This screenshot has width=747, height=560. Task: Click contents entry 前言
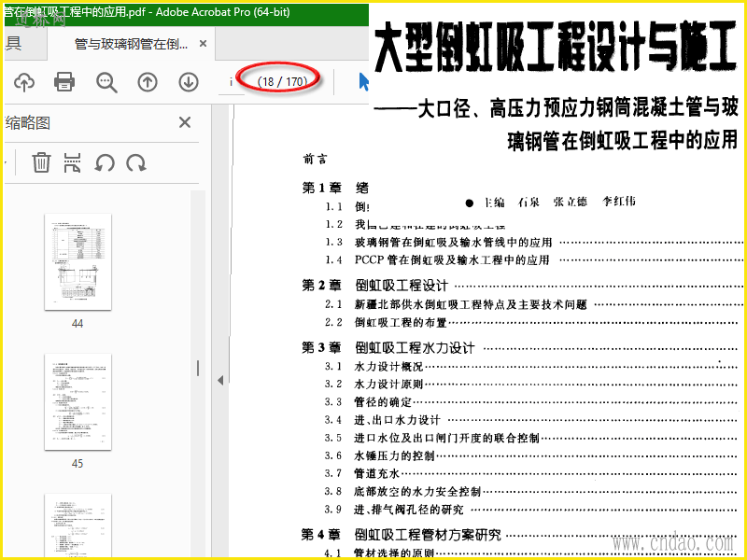coord(316,159)
